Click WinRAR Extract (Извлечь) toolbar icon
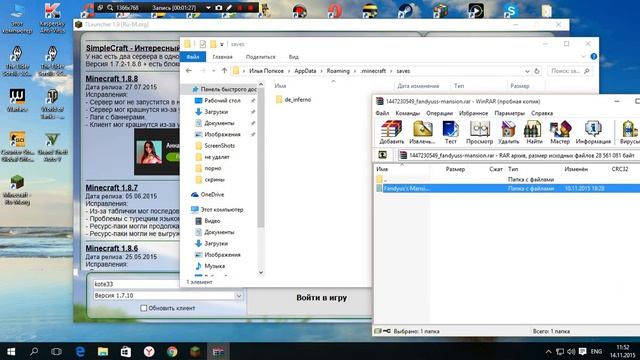640x360 pixels. [422, 132]
